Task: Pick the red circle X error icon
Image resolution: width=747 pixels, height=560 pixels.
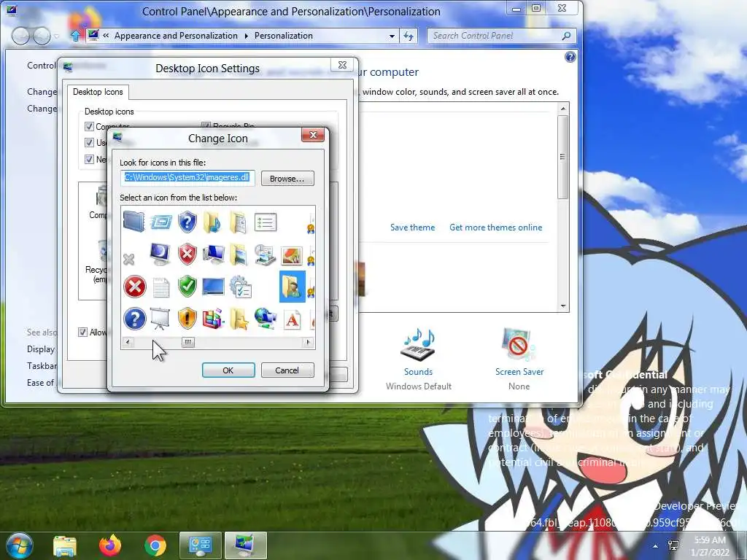Action: click(135, 287)
